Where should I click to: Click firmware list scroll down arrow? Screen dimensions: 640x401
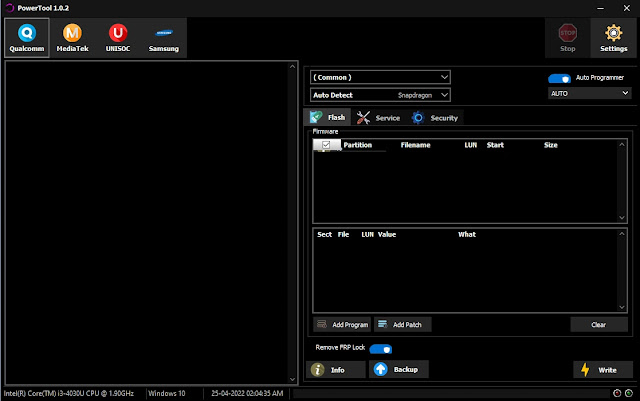tap(622, 218)
